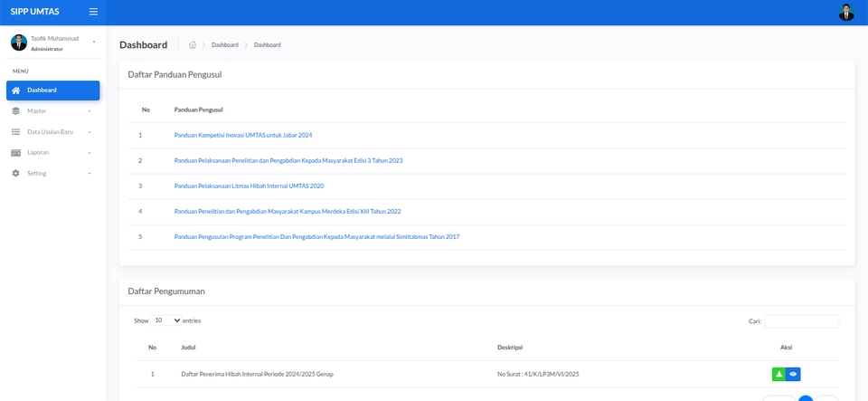View announcement using blue eye icon
Image resolution: width=868 pixels, height=401 pixels.
pyautogui.click(x=793, y=374)
